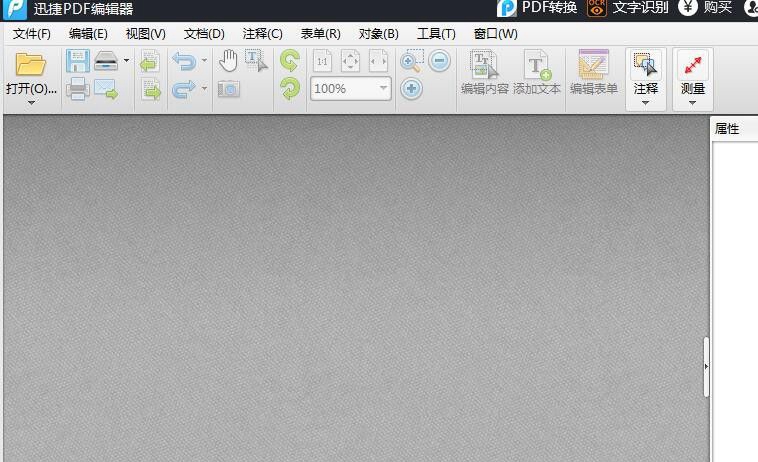The height and width of the screenshot is (462, 758).
Task: Click the next page green right arrow
Action: click(x=151, y=89)
